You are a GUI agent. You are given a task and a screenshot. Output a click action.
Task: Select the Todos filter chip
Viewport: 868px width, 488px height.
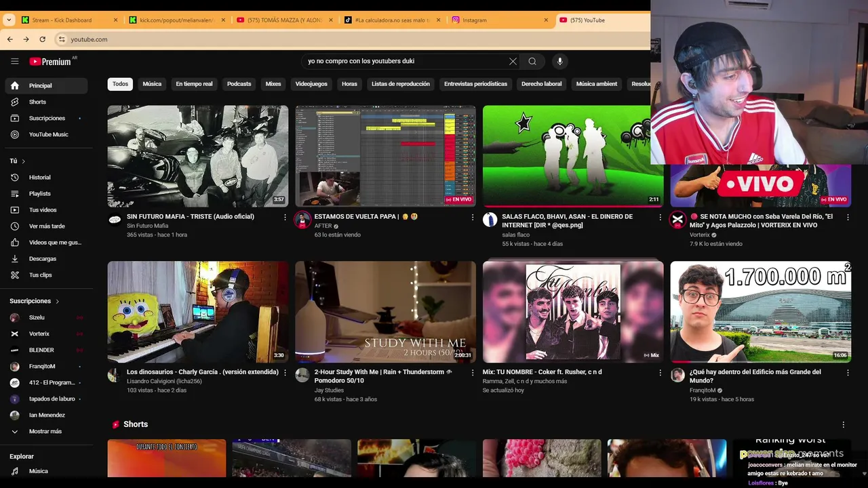pyautogui.click(x=120, y=84)
